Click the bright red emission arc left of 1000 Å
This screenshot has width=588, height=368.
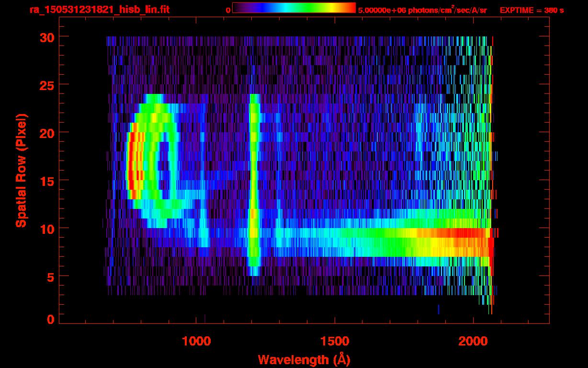point(132,163)
